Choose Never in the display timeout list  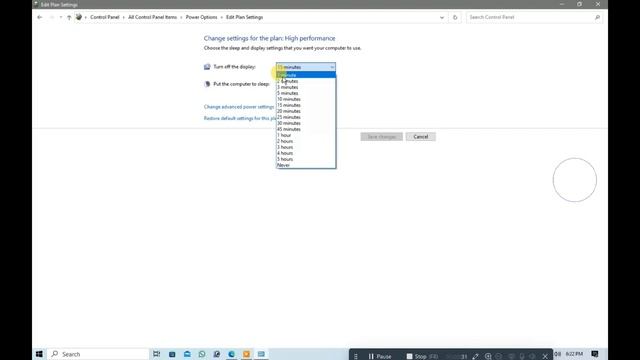tap(306, 165)
